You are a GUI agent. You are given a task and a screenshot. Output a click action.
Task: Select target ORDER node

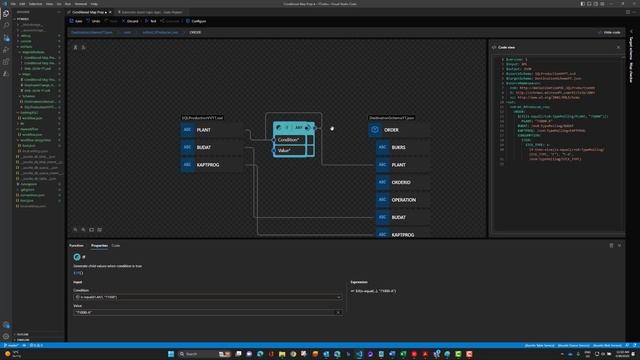click(x=399, y=130)
